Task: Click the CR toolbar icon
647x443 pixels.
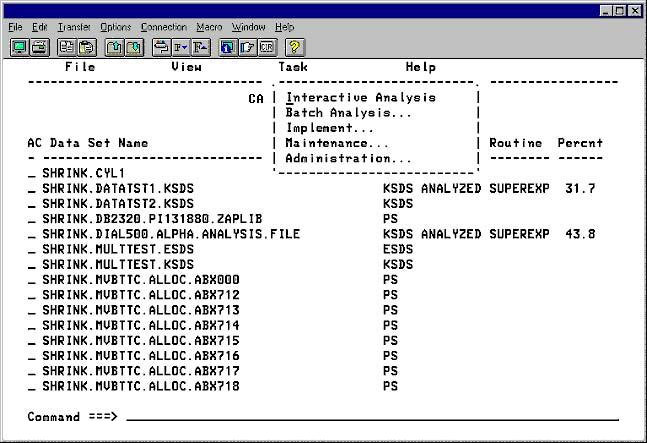Action: point(266,47)
